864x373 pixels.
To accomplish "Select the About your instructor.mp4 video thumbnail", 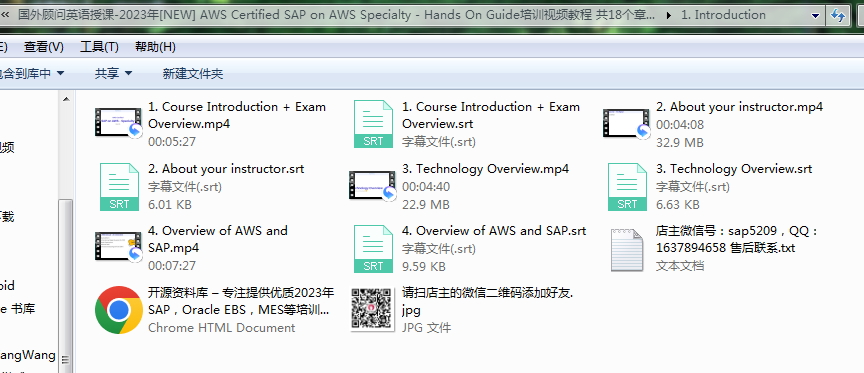I will [x=627, y=123].
